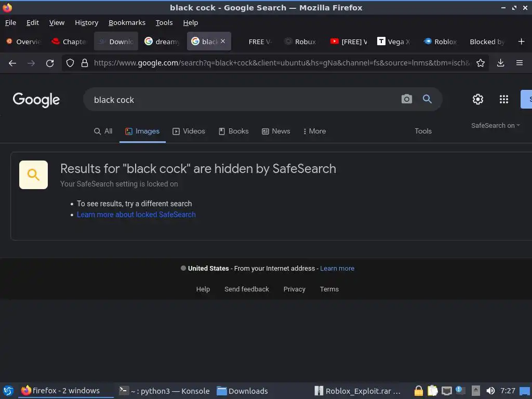Open the SafeSearch on dropdown

click(495, 126)
